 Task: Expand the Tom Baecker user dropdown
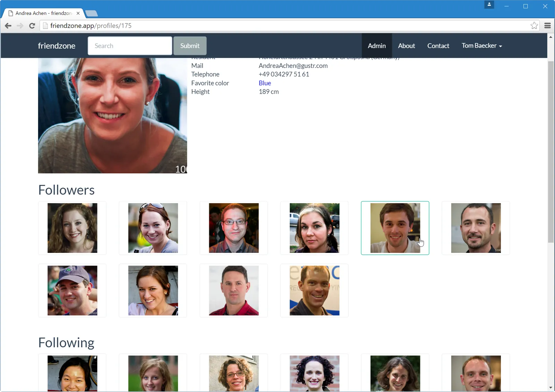[482, 46]
